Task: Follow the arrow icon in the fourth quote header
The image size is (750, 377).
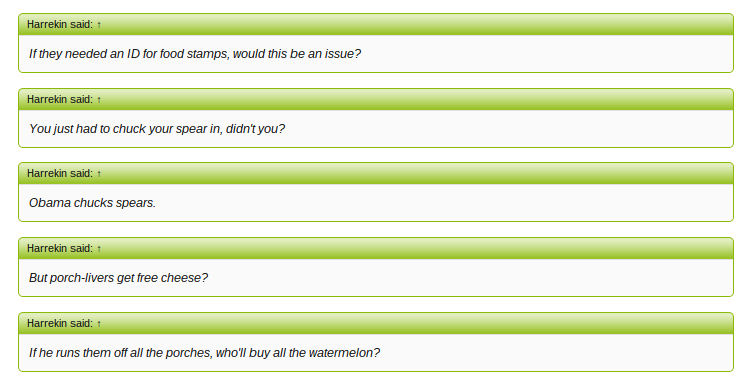Action: pyautogui.click(x=99, y=249)
